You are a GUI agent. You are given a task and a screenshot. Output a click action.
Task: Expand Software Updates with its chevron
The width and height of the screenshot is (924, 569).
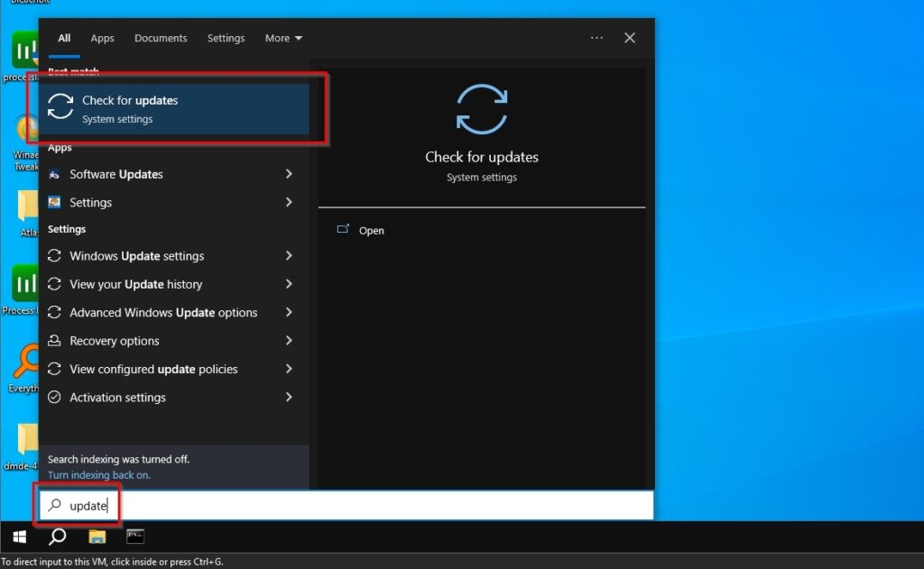tap(289, 174)
